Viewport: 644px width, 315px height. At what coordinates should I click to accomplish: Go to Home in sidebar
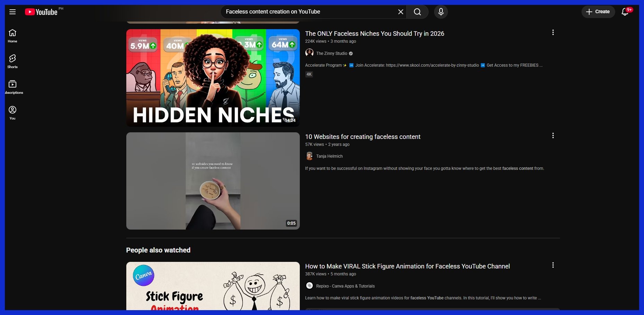coord(12,36)
